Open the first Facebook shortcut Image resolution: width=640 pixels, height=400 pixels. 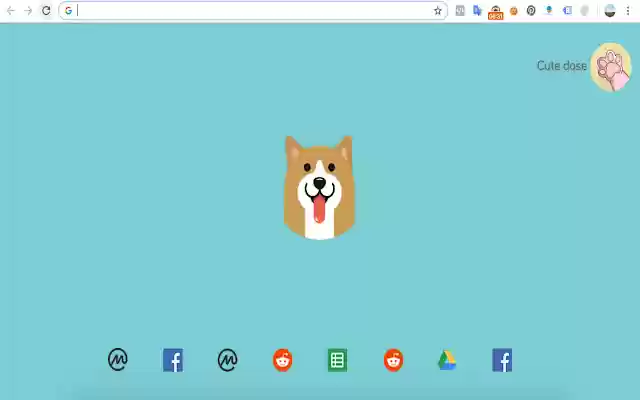(173, 360)
